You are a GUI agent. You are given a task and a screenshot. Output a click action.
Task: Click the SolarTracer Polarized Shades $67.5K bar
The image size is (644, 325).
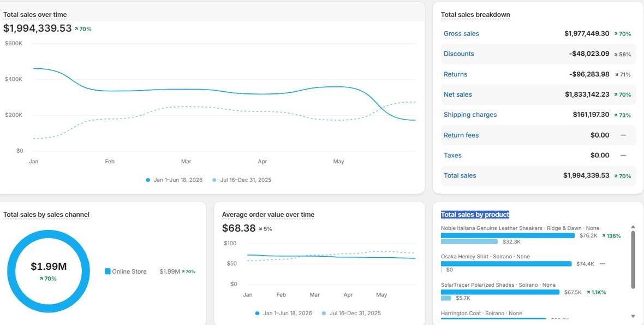pyautogui.click(x=500, y=292)
